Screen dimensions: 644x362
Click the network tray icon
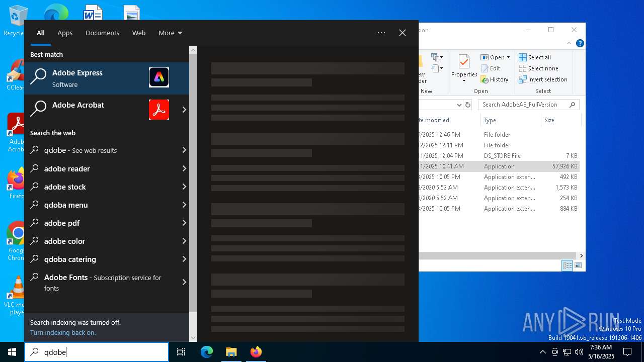[x=567, y=352]
